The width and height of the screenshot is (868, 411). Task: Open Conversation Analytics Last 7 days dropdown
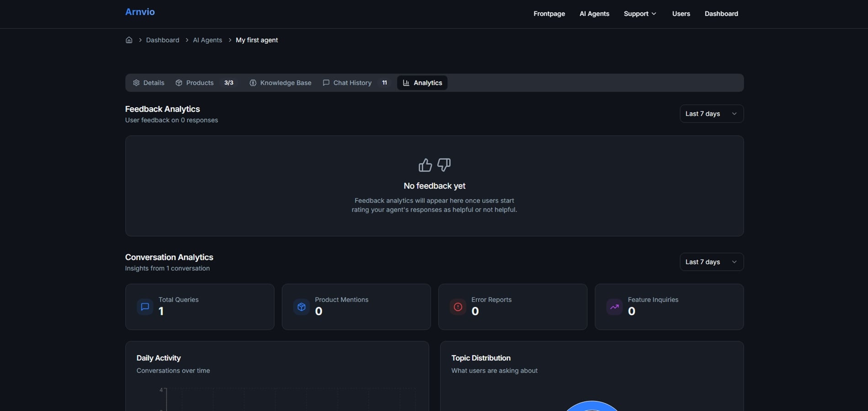point(711,262)
